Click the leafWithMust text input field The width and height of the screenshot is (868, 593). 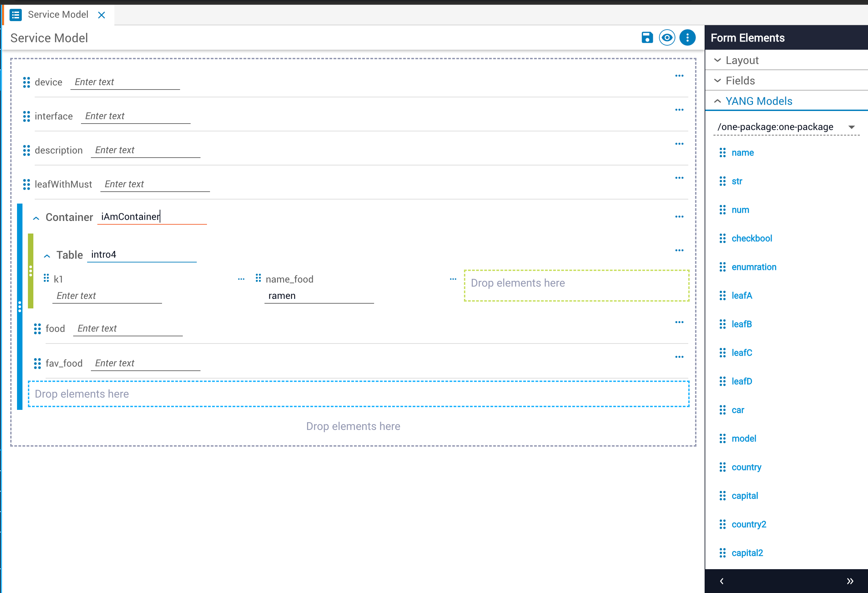click(155, 184)
